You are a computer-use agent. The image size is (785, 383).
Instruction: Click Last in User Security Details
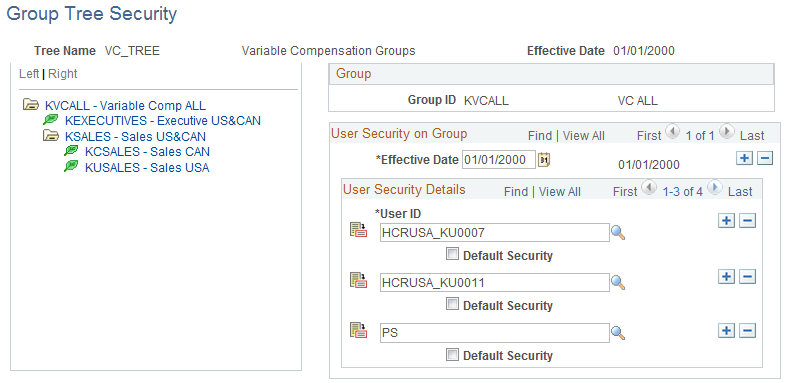pos(740,192)
